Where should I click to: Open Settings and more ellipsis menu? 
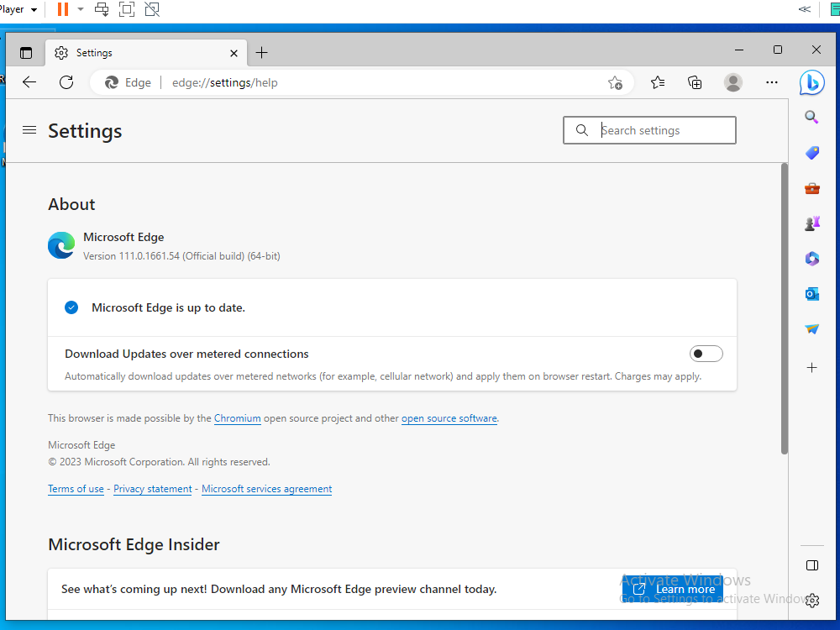point(771,82)
